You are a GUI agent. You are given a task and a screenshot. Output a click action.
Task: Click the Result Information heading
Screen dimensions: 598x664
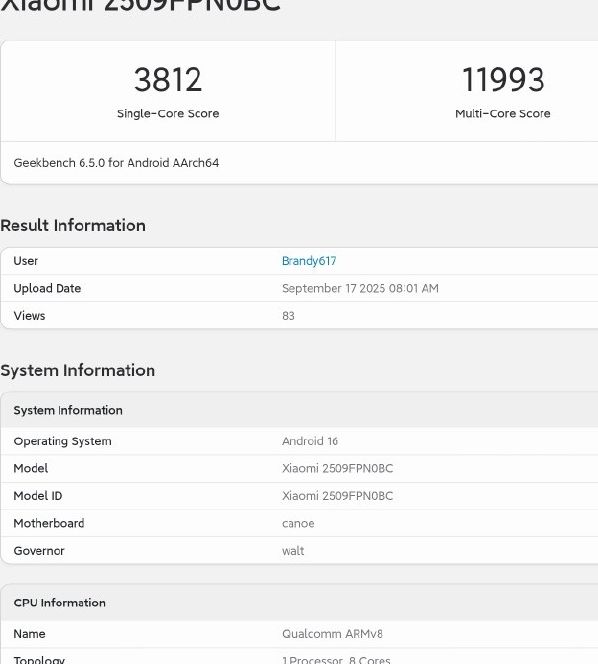pos(73,225)
